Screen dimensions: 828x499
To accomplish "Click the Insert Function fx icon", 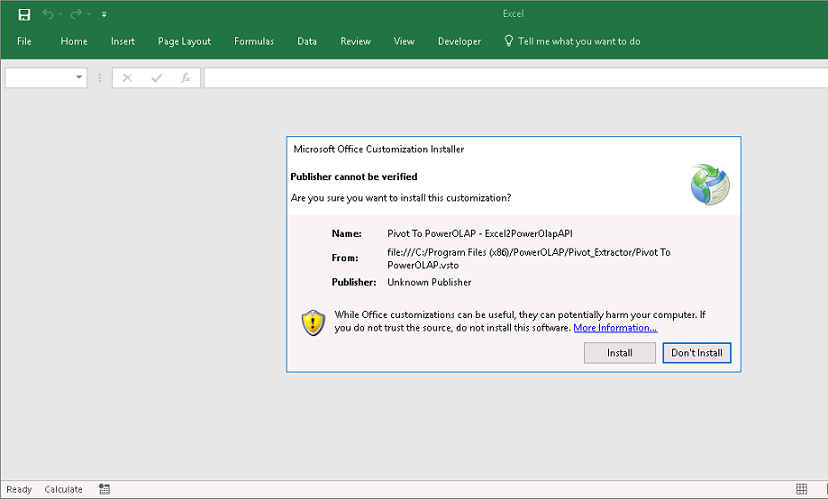I will [x=185, y=78].
